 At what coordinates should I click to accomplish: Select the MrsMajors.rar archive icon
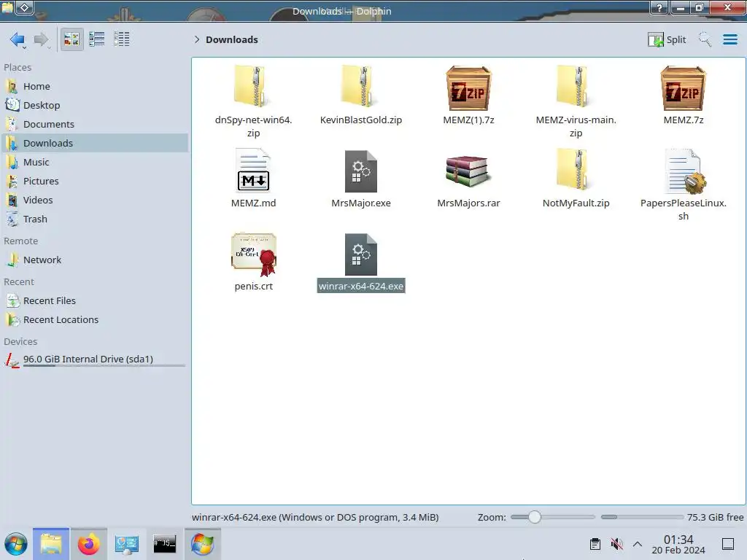(468, 171)
